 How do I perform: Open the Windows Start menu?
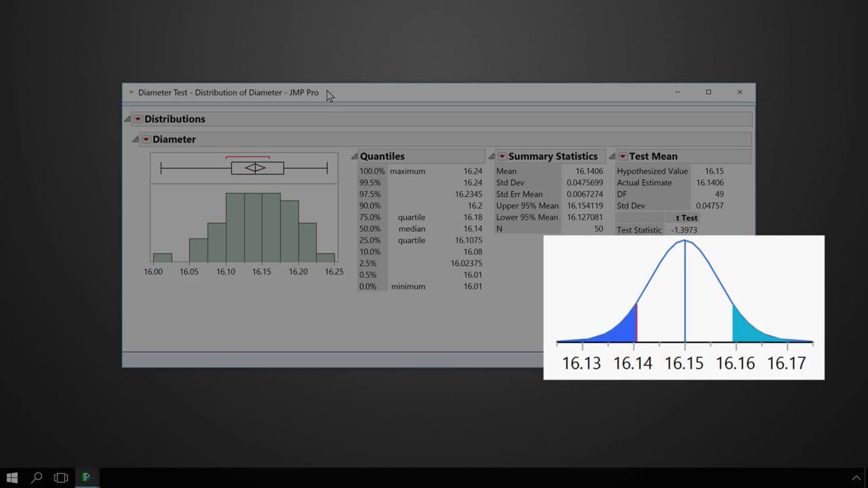[12, 478]
